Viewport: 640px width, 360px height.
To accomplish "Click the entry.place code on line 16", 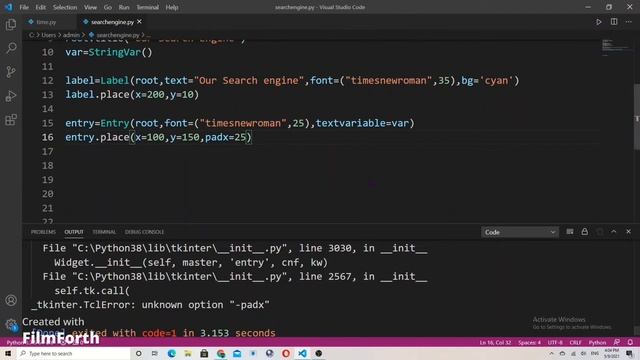I will [158, 137].
